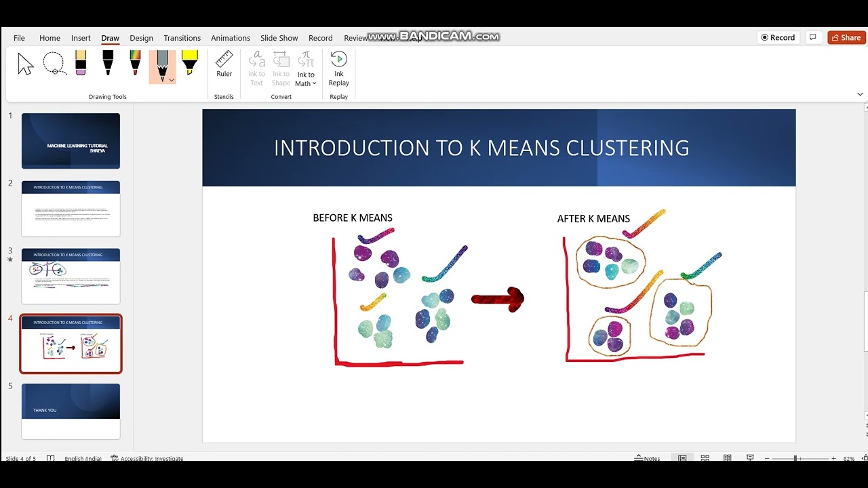This screenshot has height=488, width=868.
Task: Click the Share button
Action: click(x=846, y=38)
